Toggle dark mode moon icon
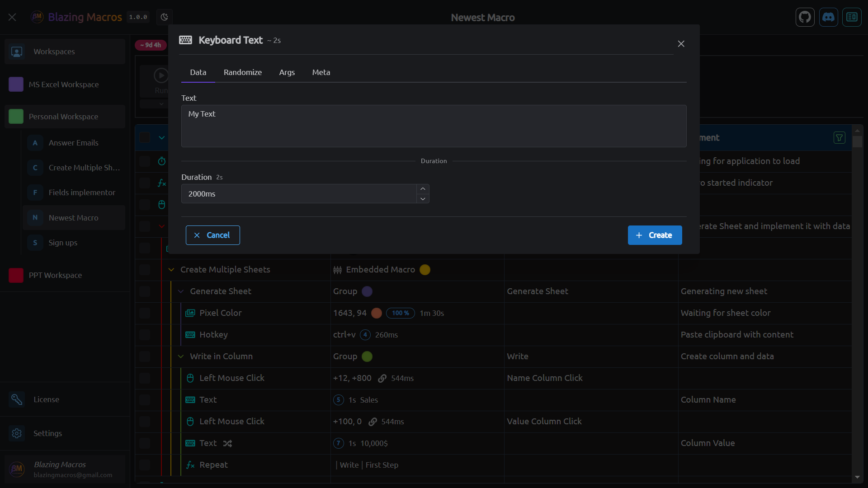The width and height of the screenshot is (868, 488). [165, 17]
